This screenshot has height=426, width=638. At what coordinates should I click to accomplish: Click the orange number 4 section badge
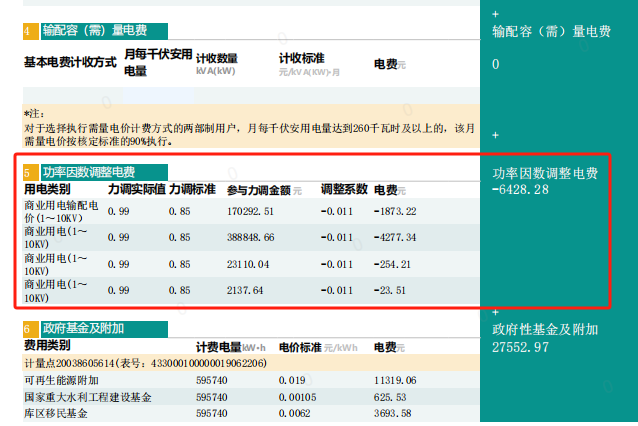coord(28,32)
